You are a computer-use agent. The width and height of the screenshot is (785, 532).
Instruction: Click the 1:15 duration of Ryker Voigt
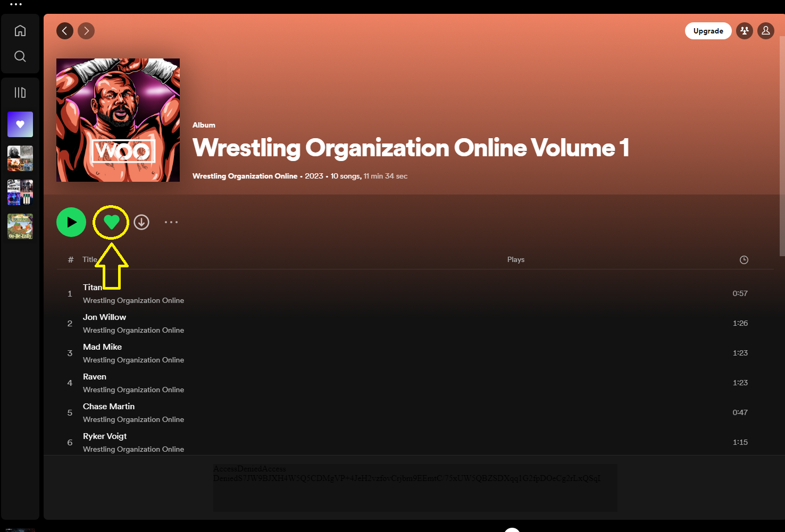coord(740,442)
